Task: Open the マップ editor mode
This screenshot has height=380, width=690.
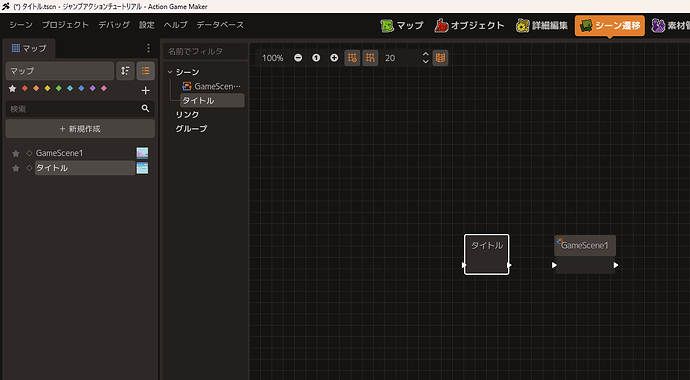Action: [402, 26]
